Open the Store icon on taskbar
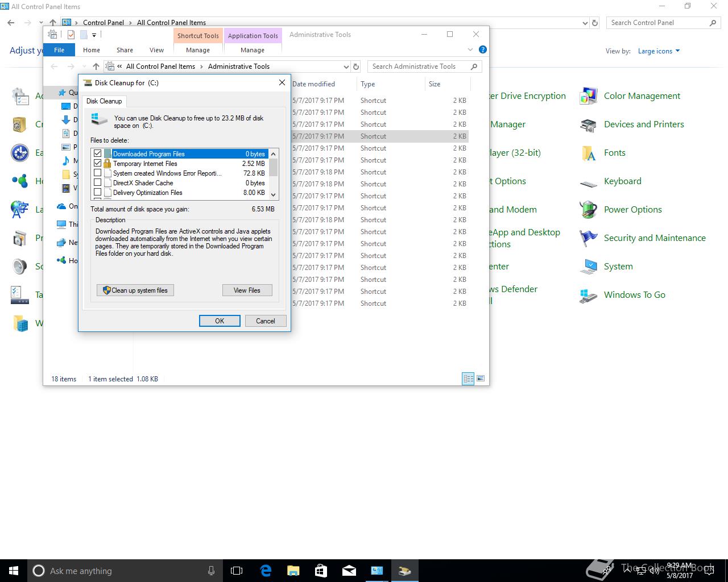 [321, 571]
